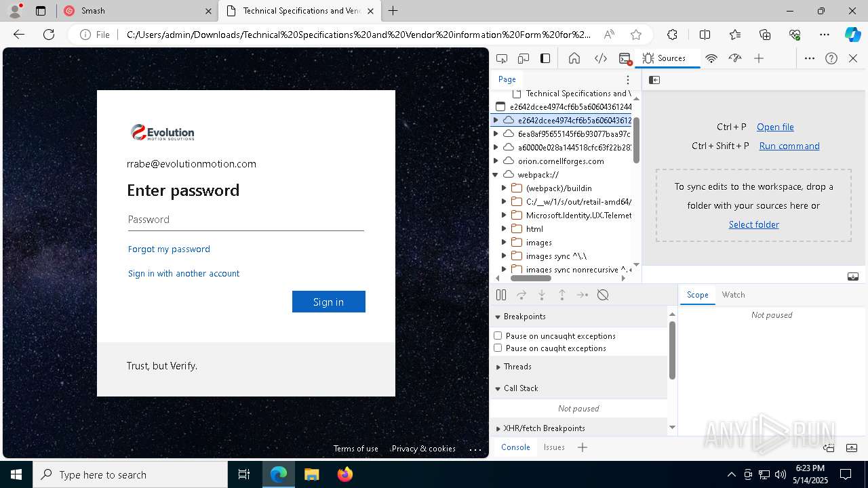This screenshot has height=488, width=868.
Task: Open Terms of use link
Action: coord(356,449)
